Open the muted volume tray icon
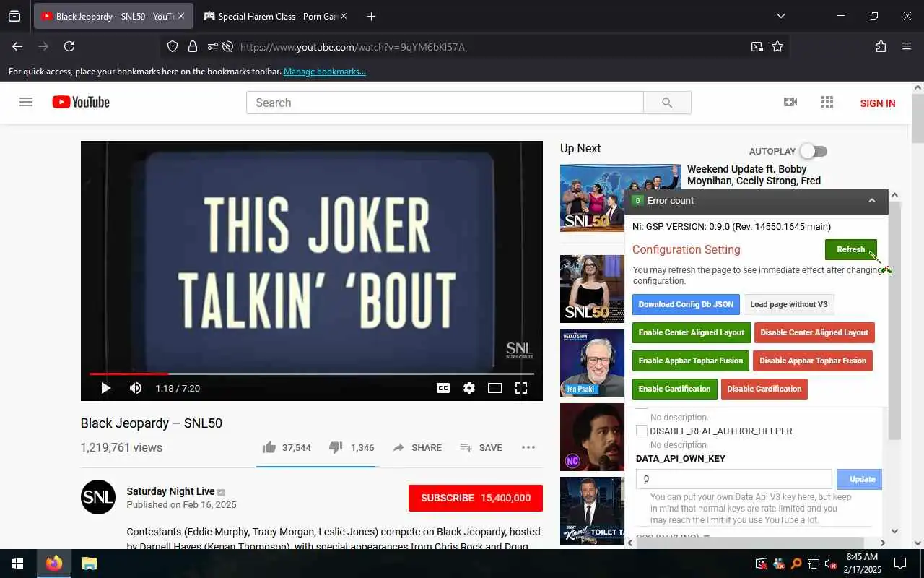Image resolution: width=924 pixels, height=578 pixels. pos(831,564)
